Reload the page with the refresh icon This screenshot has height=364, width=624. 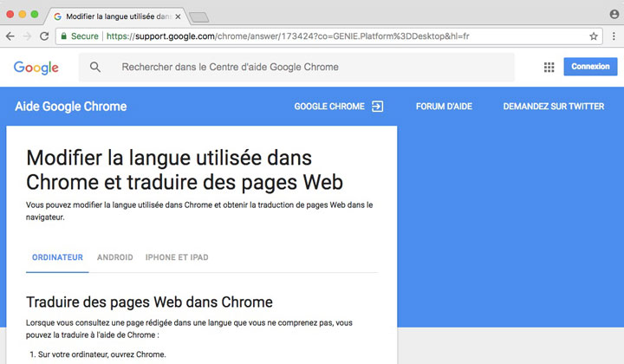coord(44,36)
